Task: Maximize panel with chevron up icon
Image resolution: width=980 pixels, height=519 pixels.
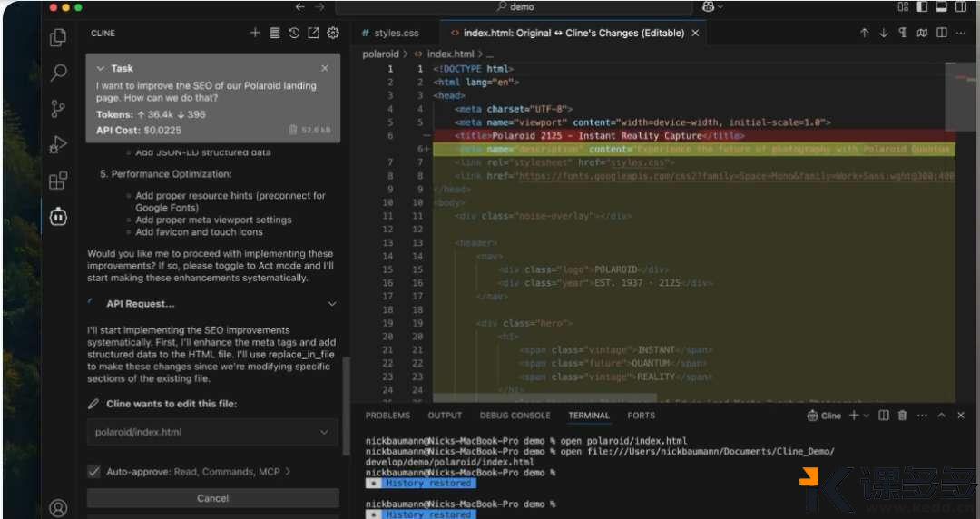Action: [941, 416]
